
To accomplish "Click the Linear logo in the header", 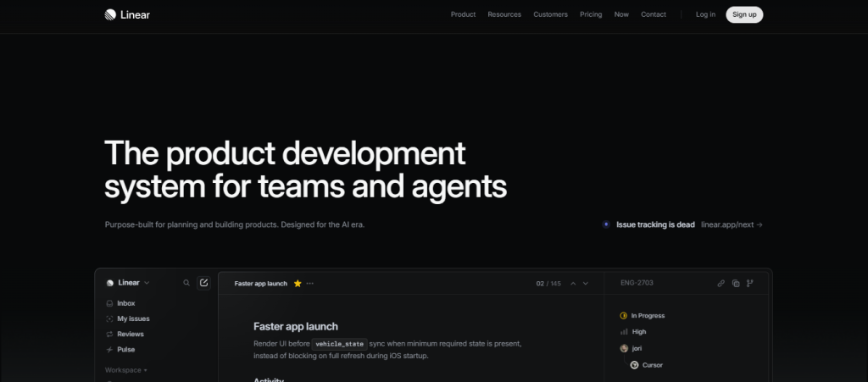I will click(127, 15).
